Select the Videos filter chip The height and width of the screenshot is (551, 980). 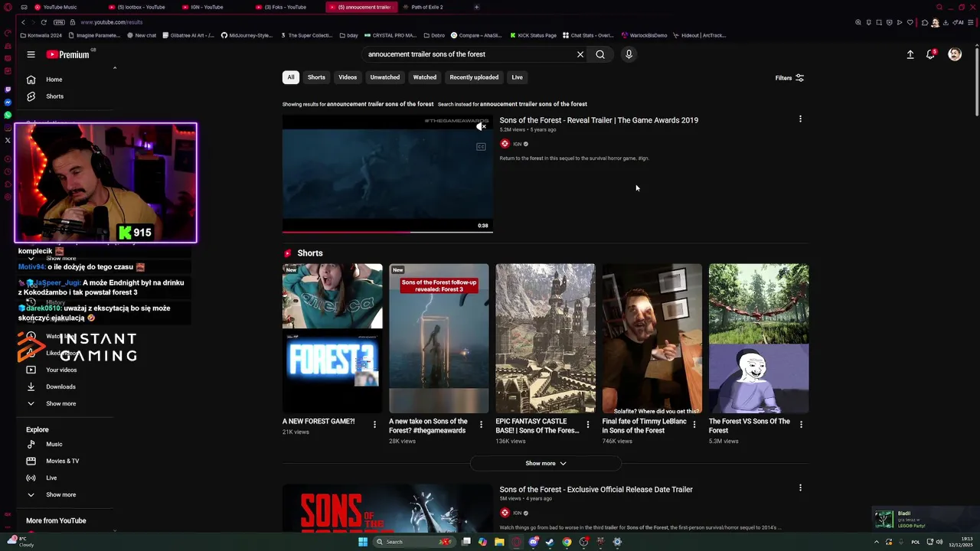348,77
